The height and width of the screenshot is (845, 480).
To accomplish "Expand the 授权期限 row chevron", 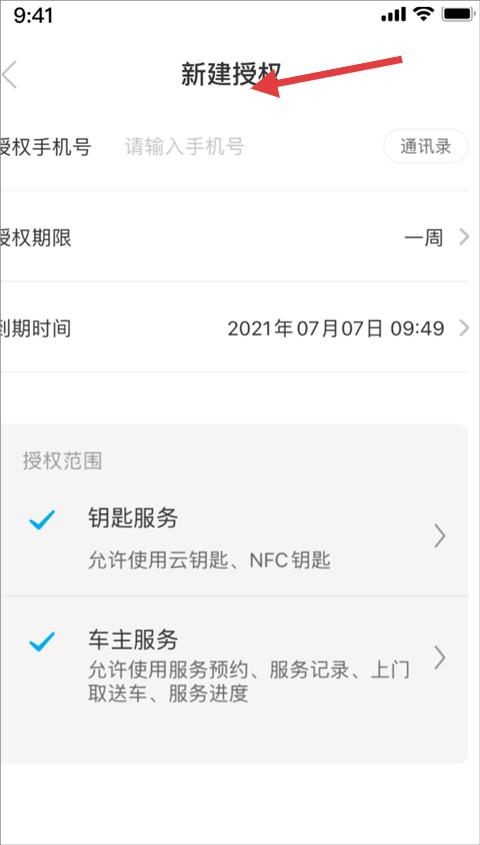I will tap(464, 237).
